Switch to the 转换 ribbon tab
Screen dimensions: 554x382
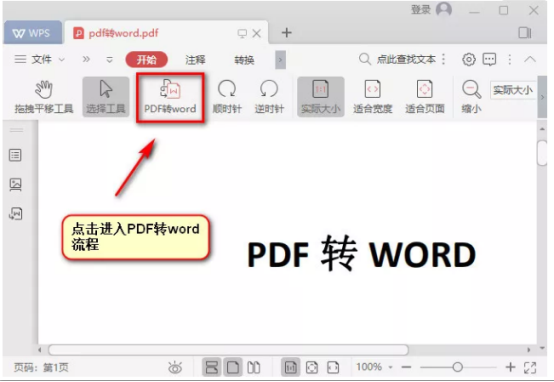click(244, 60)
